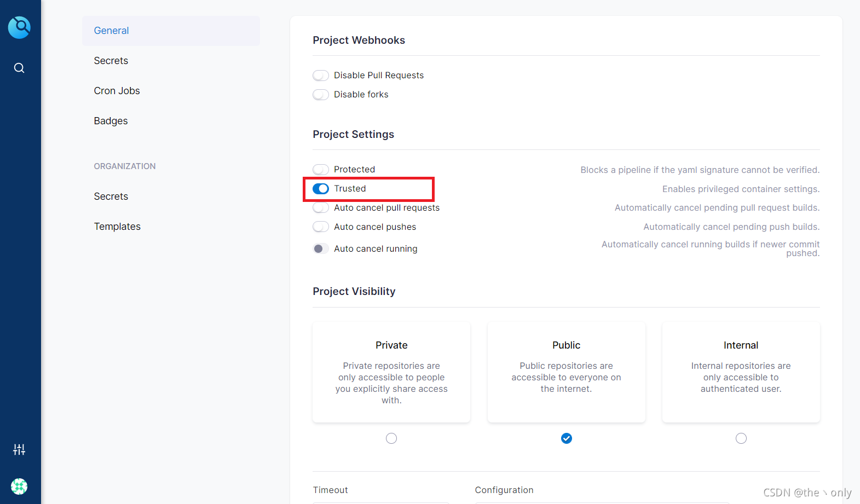Enable the Protected switch

coord(321,170)
